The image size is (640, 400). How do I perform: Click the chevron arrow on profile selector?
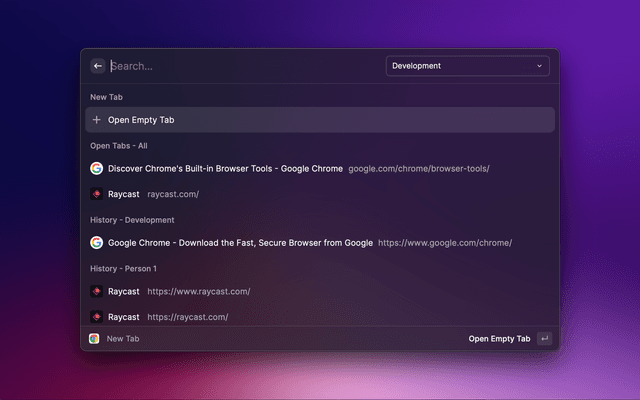coord(540,66)
